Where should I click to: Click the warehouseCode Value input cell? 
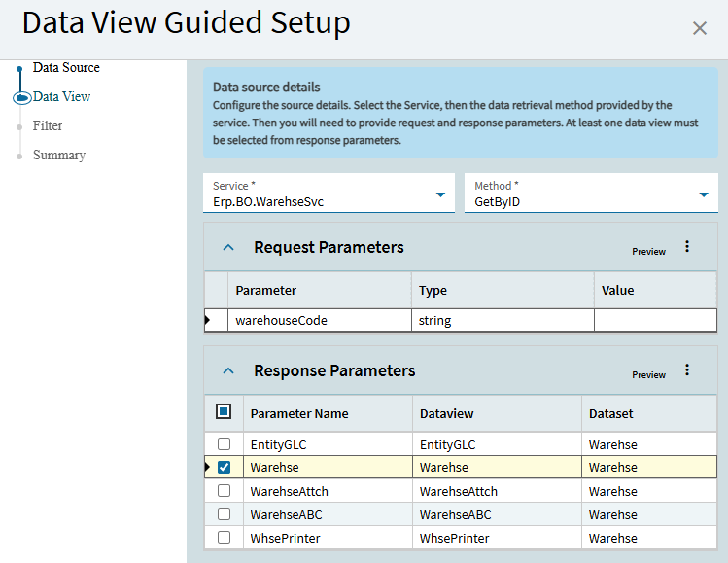(x=655, y=320)
